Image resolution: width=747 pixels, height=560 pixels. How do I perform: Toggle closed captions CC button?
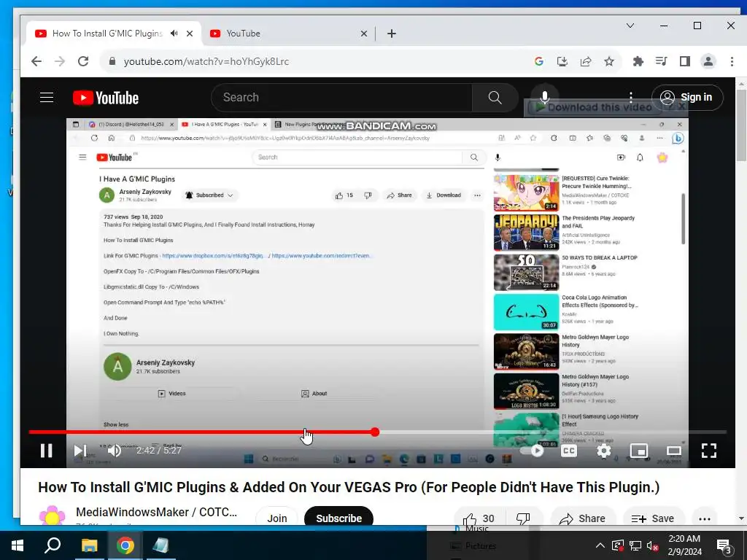tap(569, 451)
